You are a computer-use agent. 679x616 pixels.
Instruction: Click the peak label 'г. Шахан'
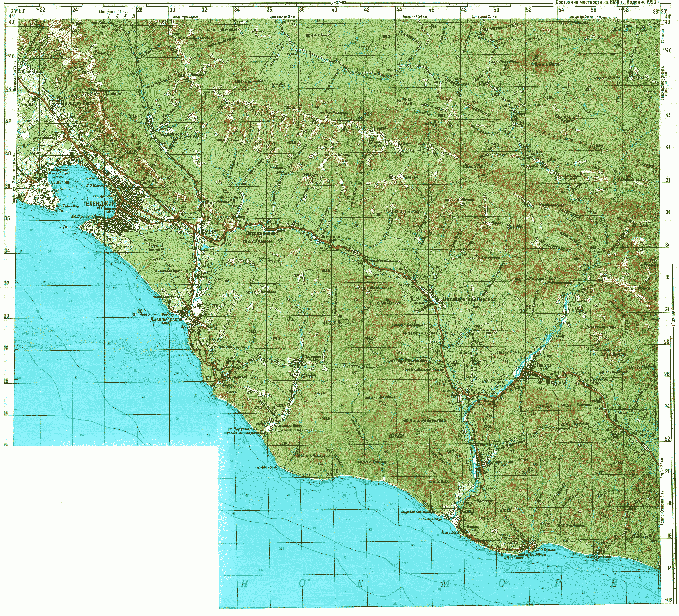(x=342, y=154)
